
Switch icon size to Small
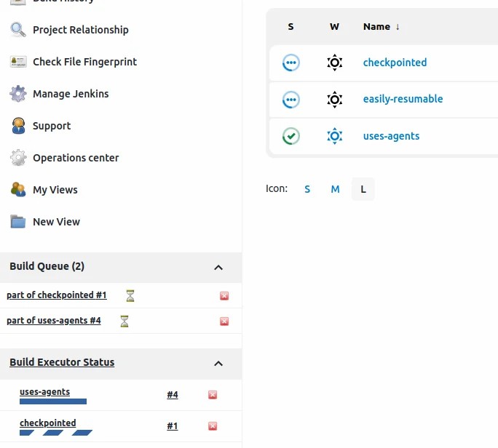(x=307, y=189)
